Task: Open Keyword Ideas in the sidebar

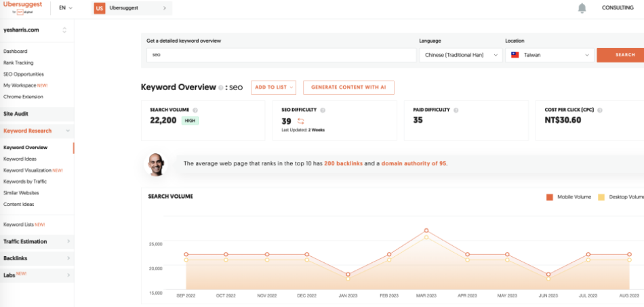Action: (20, 159)
